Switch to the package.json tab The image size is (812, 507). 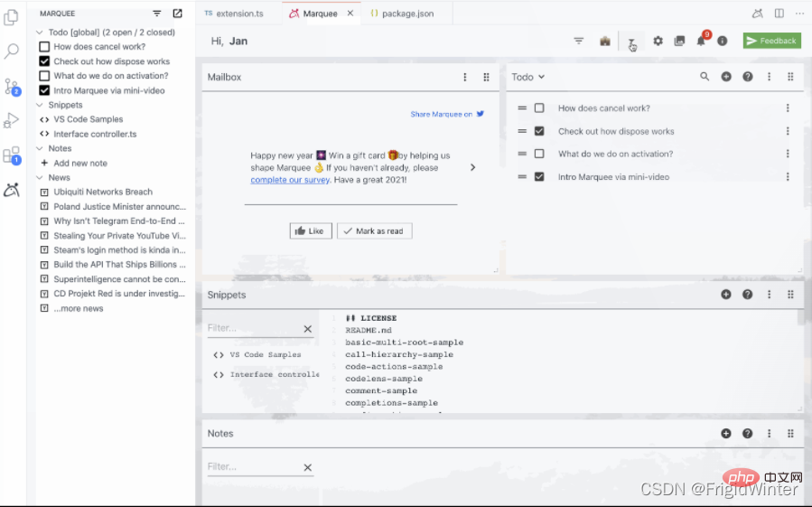[404, 14]
